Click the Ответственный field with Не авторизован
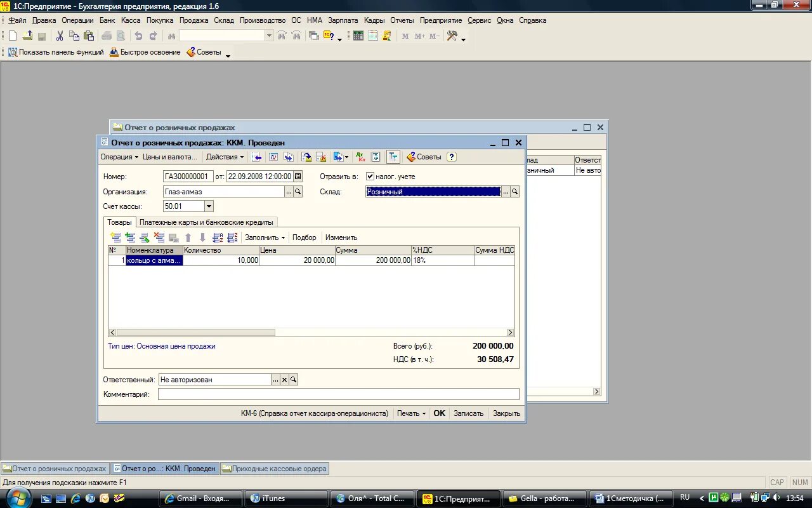 [x=214, y=380]
